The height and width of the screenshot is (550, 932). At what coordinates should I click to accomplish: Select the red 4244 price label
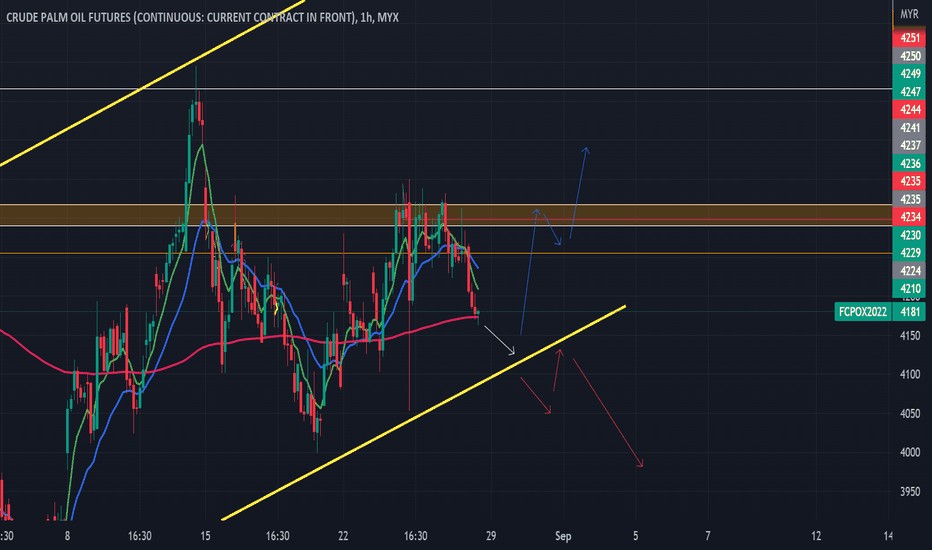click(909, 109)
